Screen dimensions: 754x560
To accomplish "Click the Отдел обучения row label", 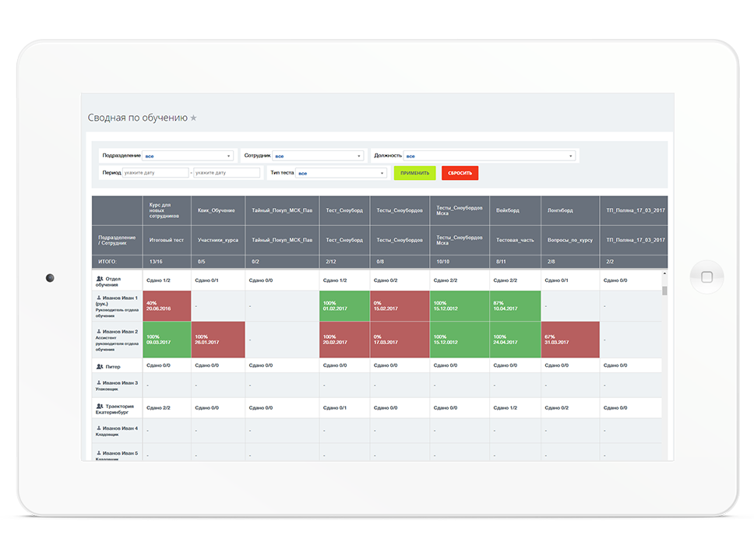I will point(109,282).
